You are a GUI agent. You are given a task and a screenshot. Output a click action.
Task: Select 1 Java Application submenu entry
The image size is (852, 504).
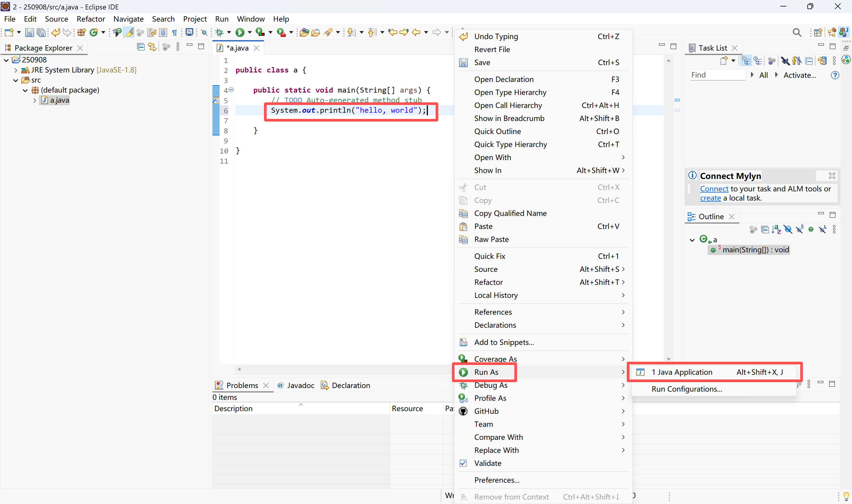[x=682, y=372]
